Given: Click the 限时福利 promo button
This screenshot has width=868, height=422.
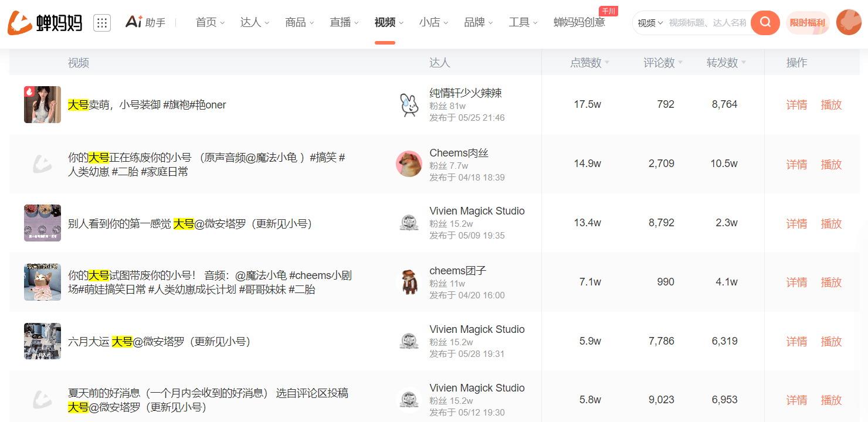Looking at the screenshot, I should pyautogui.click(x=807, y=23).
